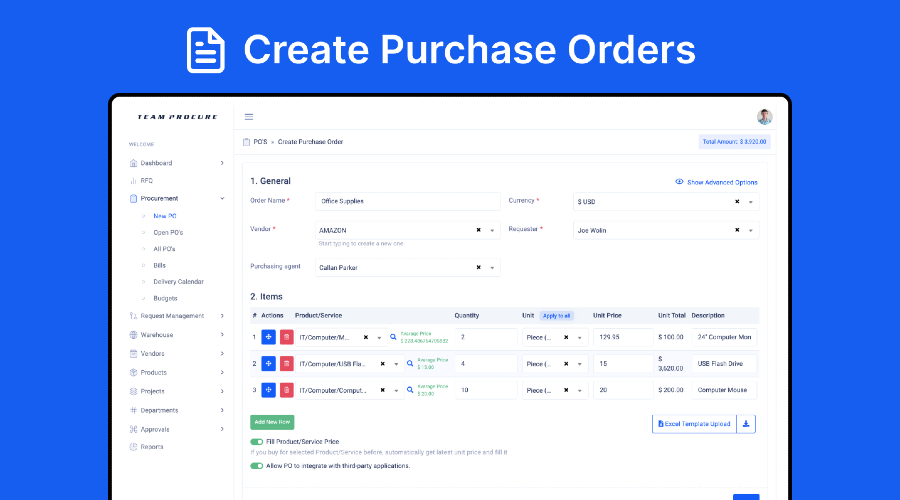Clear the Callan Parker purchasing agent
Screen dimensions: 900x500
coord(478,268)
